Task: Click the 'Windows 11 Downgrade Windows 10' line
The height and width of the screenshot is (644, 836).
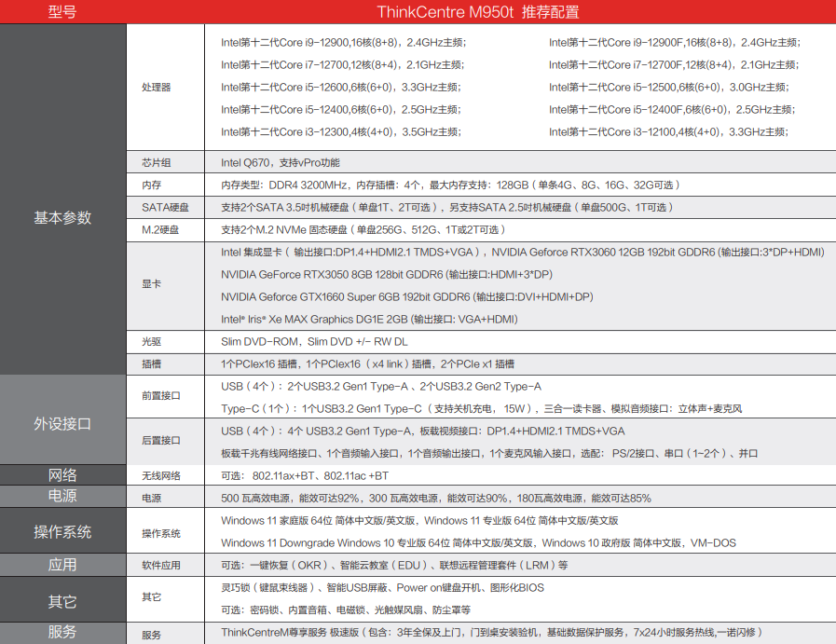Action: click(x=478, y=543)
